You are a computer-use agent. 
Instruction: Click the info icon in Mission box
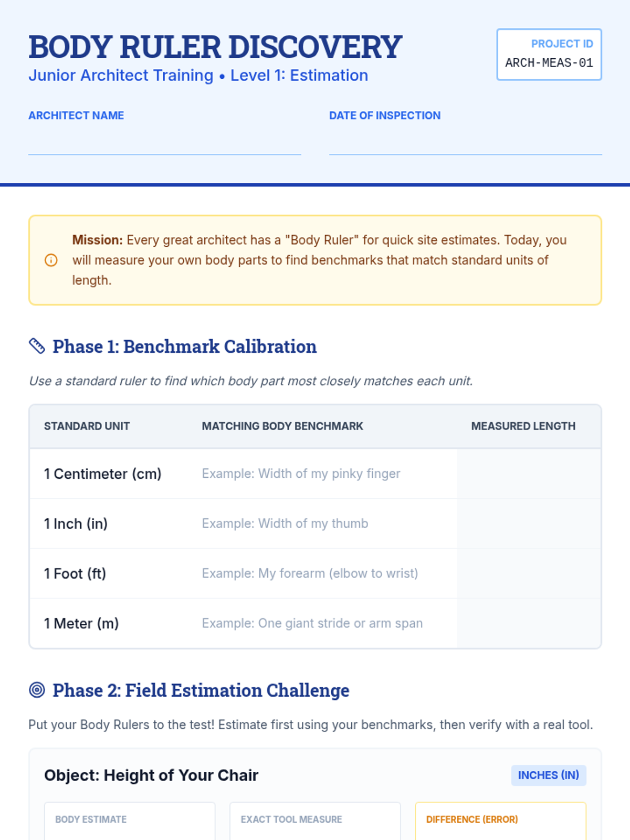pos(51,260)
